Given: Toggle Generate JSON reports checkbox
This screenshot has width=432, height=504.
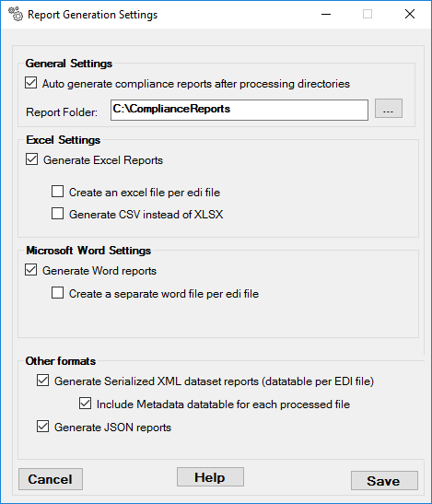Looking at the screenshot, I should 42,427.
